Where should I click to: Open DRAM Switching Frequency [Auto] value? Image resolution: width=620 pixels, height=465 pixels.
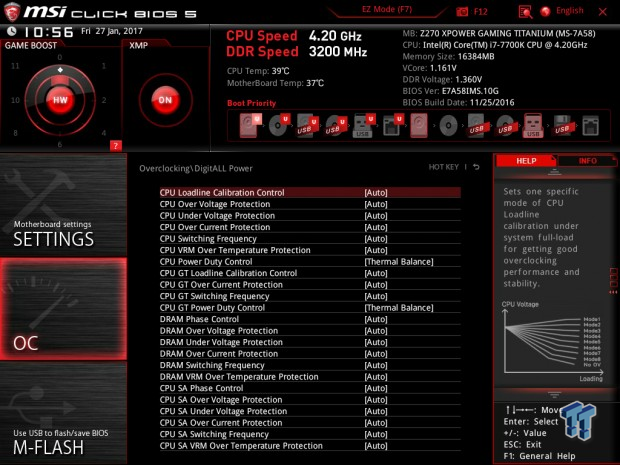376,365
